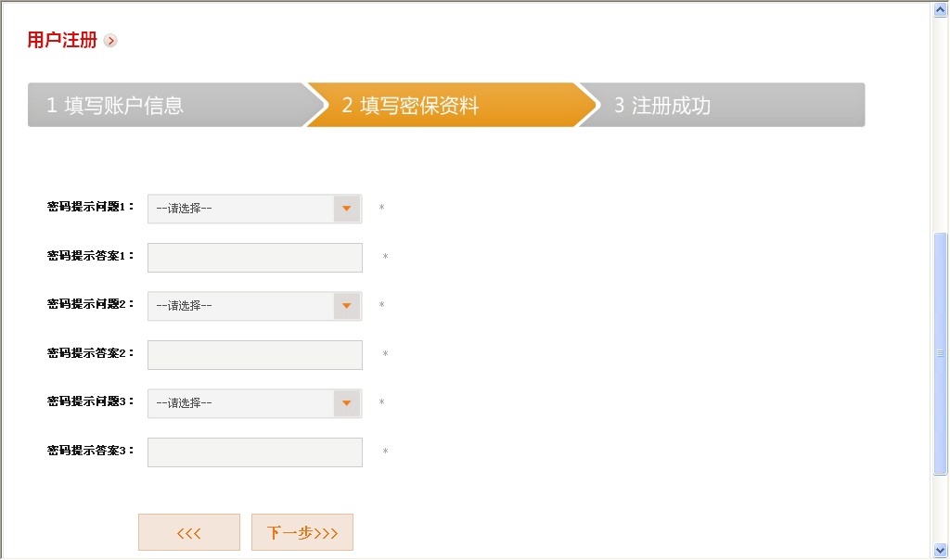The image size is (950, 560).
Task: Click the 密码提示问题2 请选择 combo box
Action: click(x=241, y=306)
